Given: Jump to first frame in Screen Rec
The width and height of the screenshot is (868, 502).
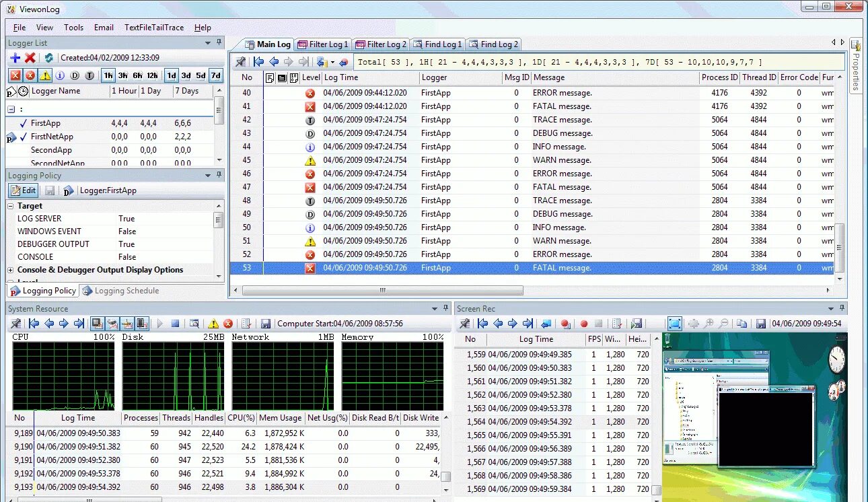Looking at the screenshot, I should (482, 324).
